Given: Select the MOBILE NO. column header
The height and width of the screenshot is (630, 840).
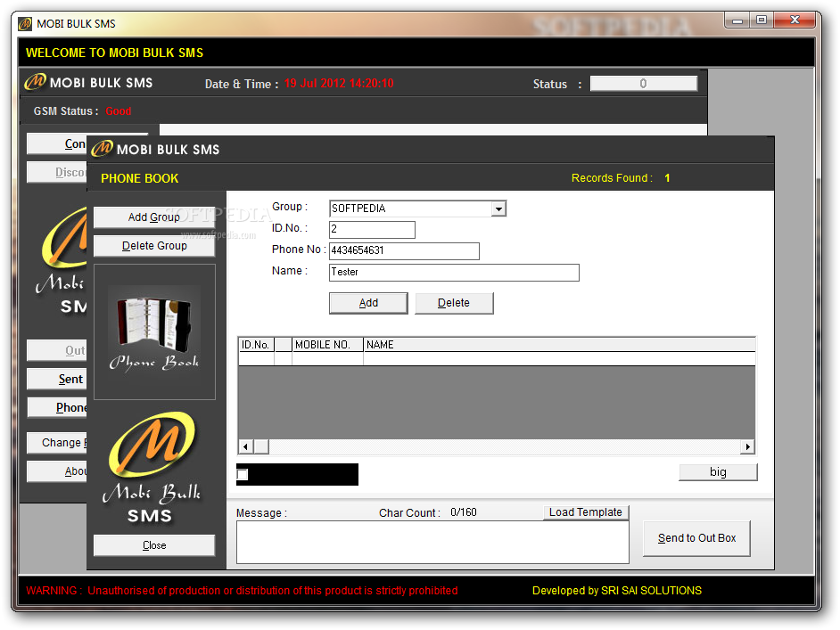Looking at the screenshot, I should click(327, 345).
